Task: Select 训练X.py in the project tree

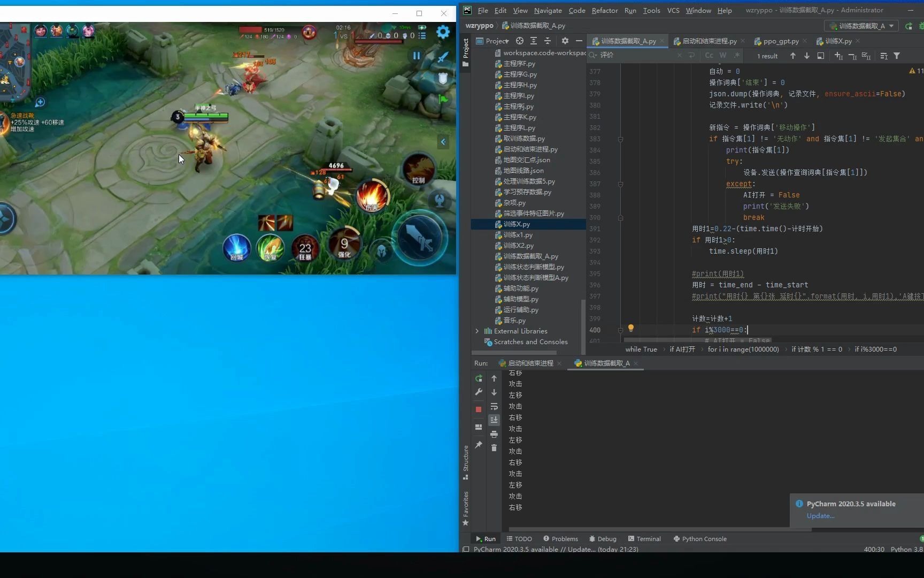Action: (x=517, y=224)
